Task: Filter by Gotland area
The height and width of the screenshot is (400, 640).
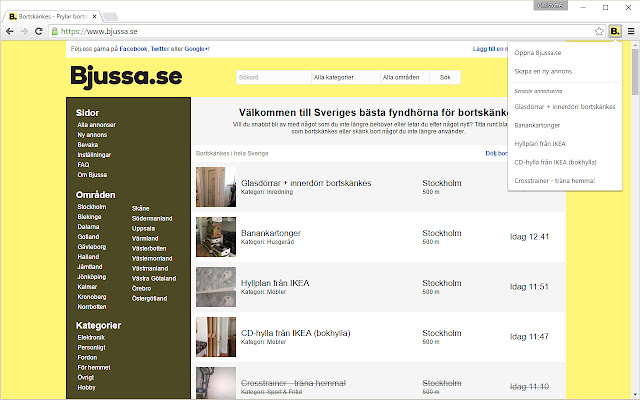Action: pyautogui.click(x=88, y=237)
